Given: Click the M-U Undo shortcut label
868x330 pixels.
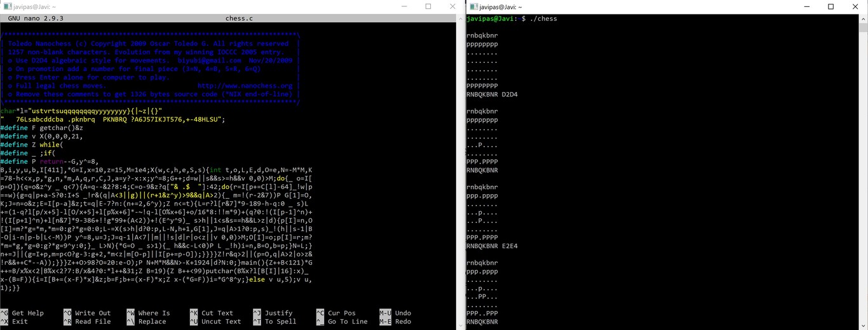Looking at the screenshot, I should [x=395, y=313].
